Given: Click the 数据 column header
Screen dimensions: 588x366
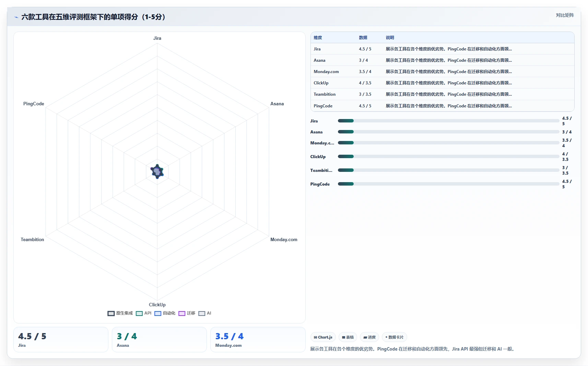Looking at the screenshot, I should pyautogui.click(x=363, y=38).
